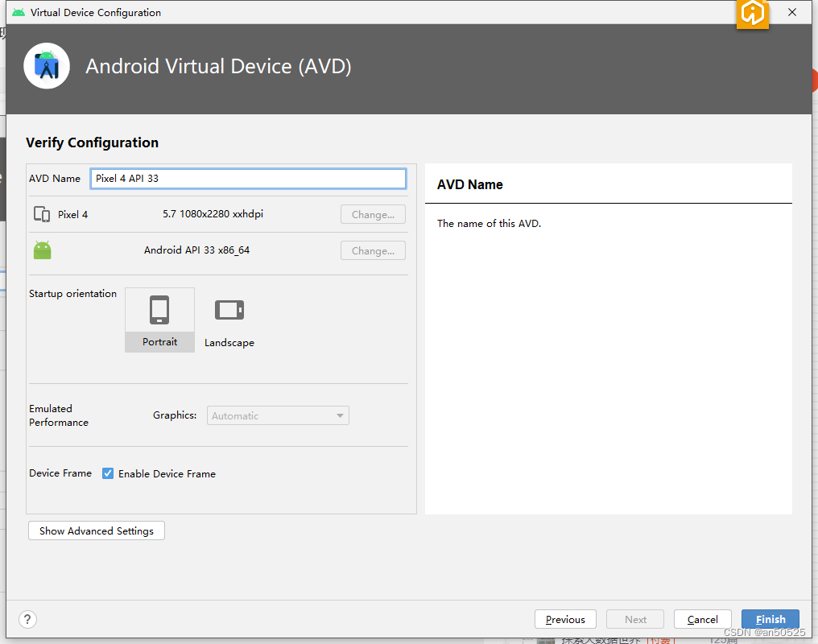
Task: Click inside the AVD Name text field
Action: click(x=247, y=178)
